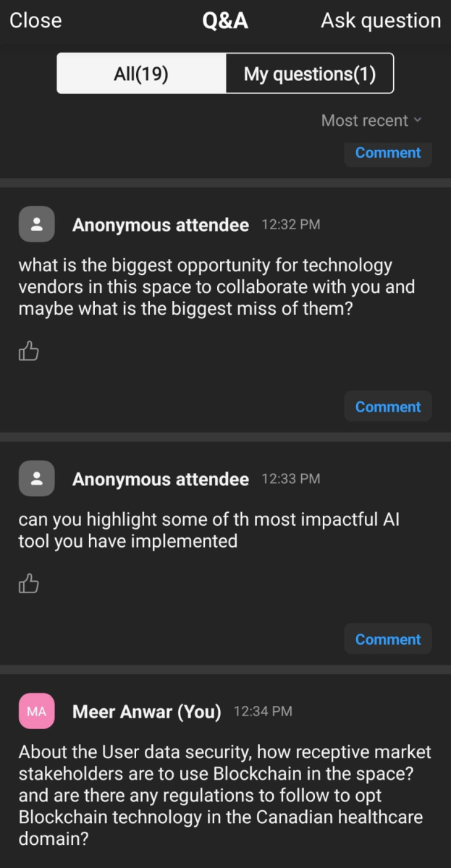Screen dimensions: 451x868
Task: Comment on the technology vendors question
Action: coord(388,407)
